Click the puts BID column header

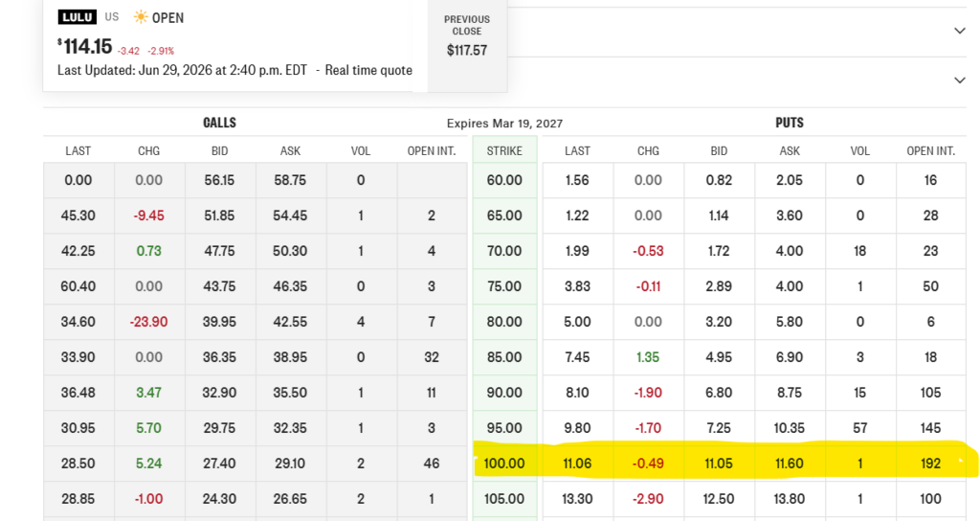[719, 150]
